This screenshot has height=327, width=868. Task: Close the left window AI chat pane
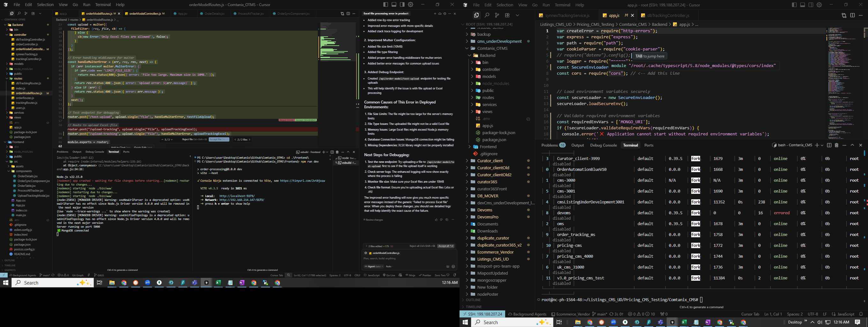coord(454,13)
